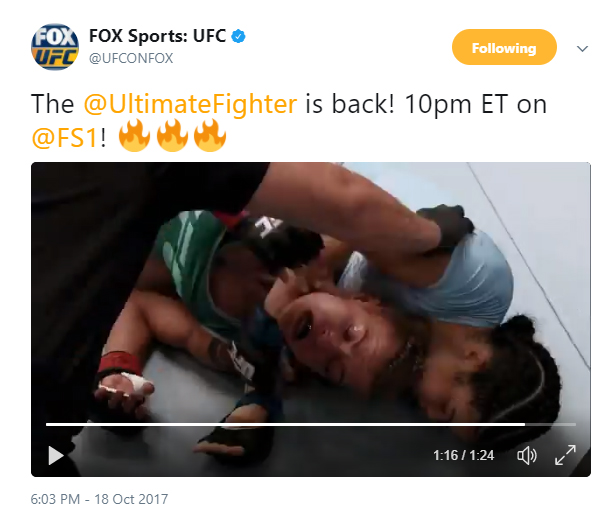This screenshot has height=521, width=616.
Task: Open the @UltimateFighter mention link
Action: (191, 104)
